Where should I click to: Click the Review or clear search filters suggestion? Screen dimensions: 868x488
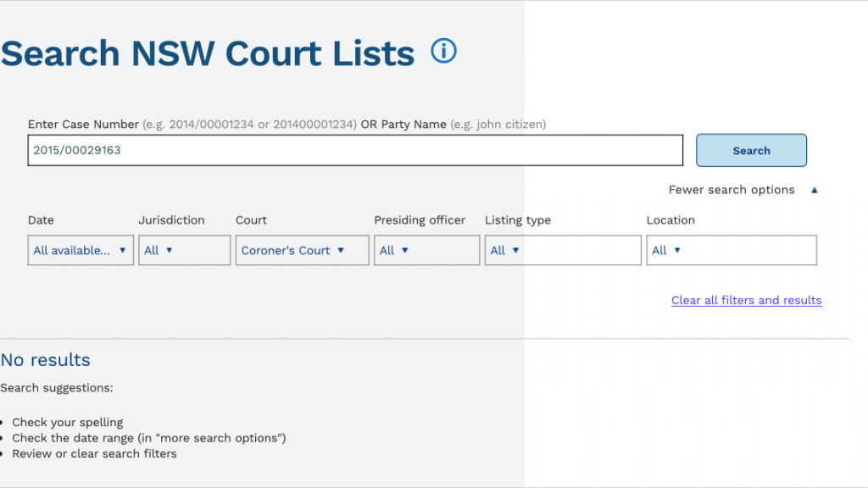coord(94,453)
